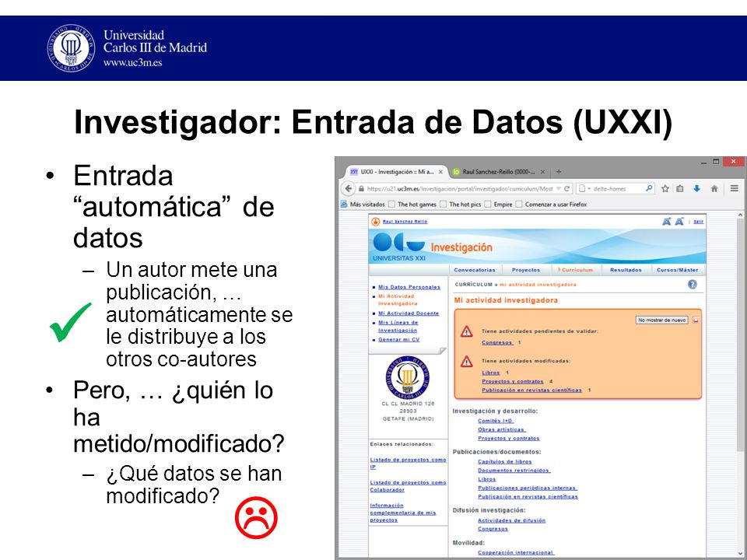Select Mi Actividad Investigadora in sidebar
Image resolution: width=747 pixels, height=560 pixels.
(398, 300)
